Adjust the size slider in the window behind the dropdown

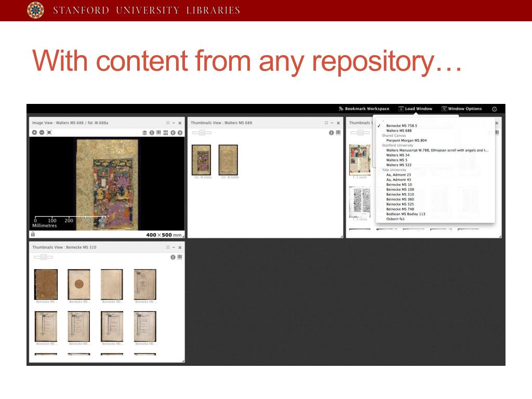pyautogui.click(x=361, y=132)
